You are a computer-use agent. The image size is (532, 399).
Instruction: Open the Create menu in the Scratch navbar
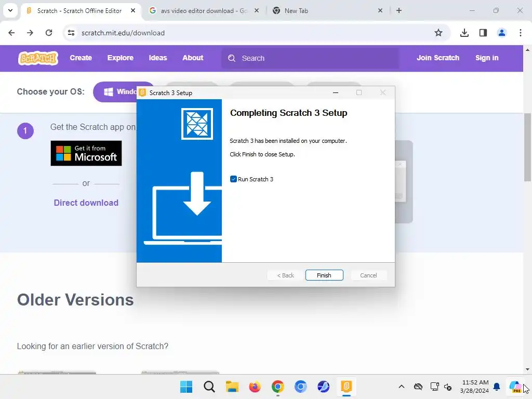(81, 58)
